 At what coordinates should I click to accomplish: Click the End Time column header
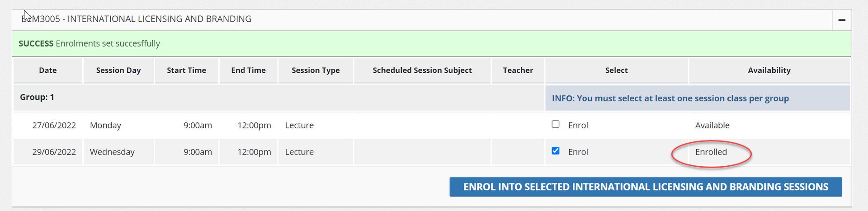tap(248, 70)
